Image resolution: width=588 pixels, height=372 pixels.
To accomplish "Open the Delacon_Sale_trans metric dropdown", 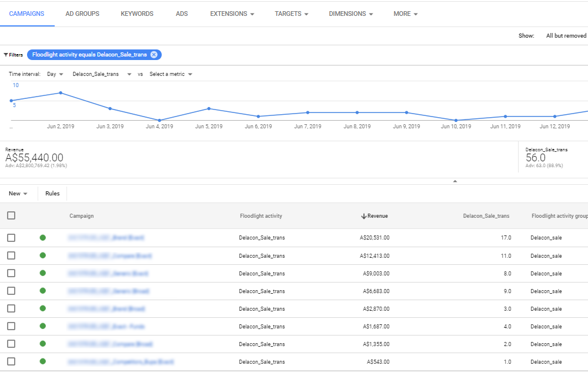I will pos(102,74).
